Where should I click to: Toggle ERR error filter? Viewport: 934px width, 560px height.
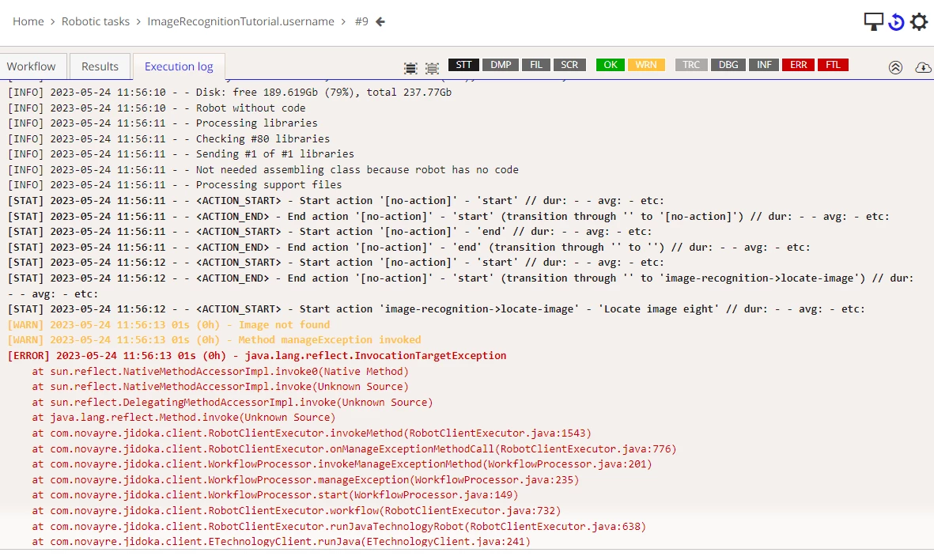tap(798, 65)
